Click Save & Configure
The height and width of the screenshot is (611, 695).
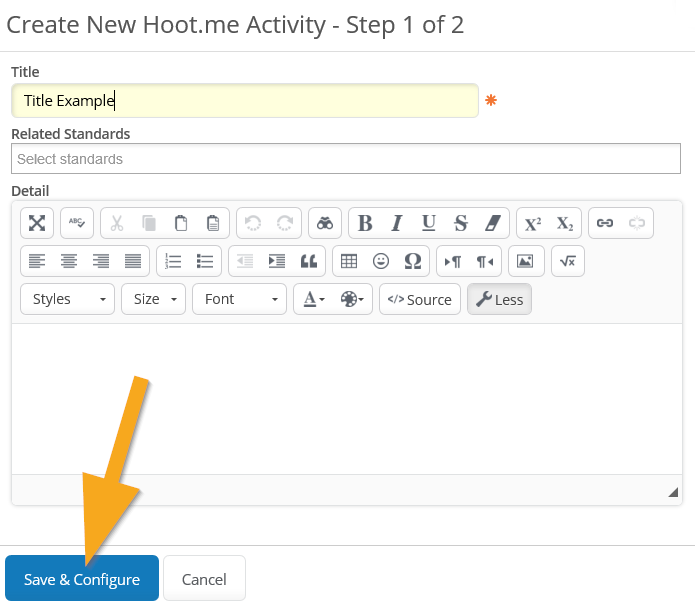[x=82, y=578]
